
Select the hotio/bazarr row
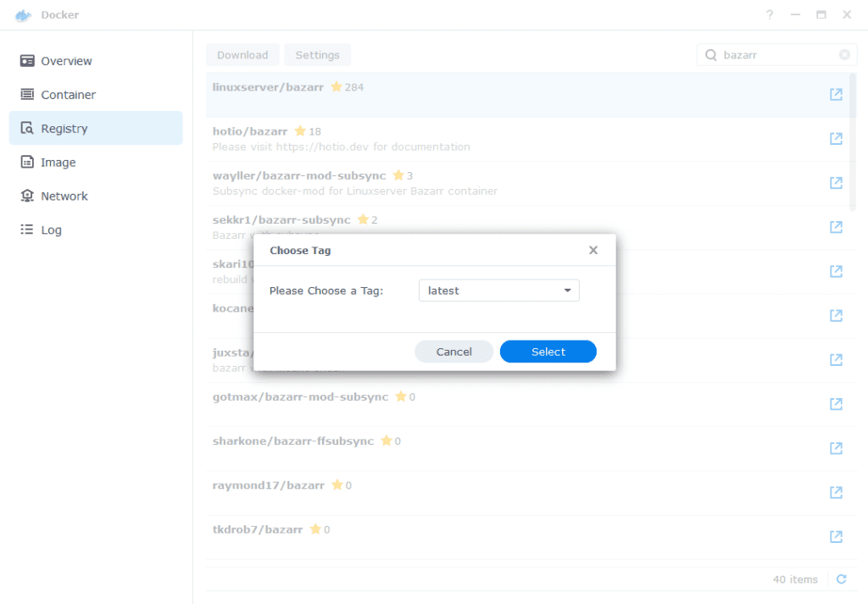click(x=527, y=139)
